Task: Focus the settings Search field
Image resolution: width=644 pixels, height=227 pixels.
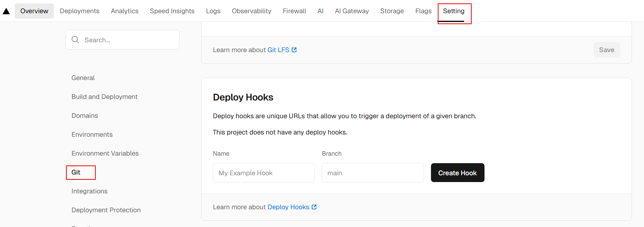Action: tap(123, 40)
